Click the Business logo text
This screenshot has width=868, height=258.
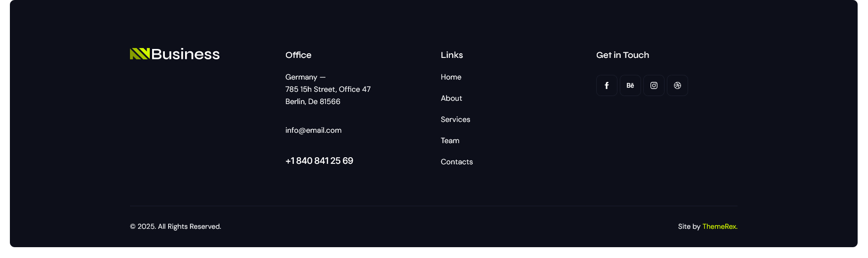tap(186, 54)
